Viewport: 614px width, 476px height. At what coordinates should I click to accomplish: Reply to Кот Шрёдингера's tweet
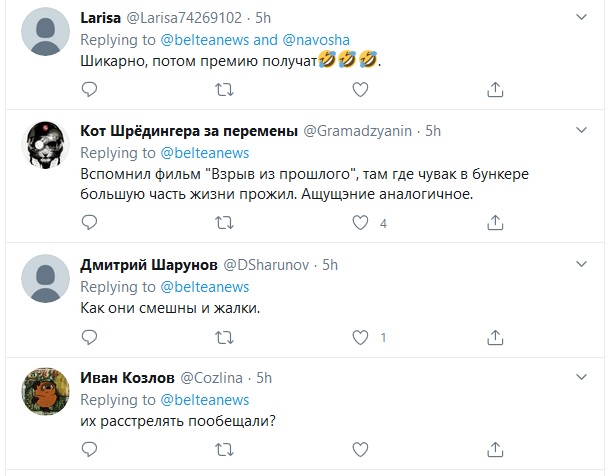89,223
